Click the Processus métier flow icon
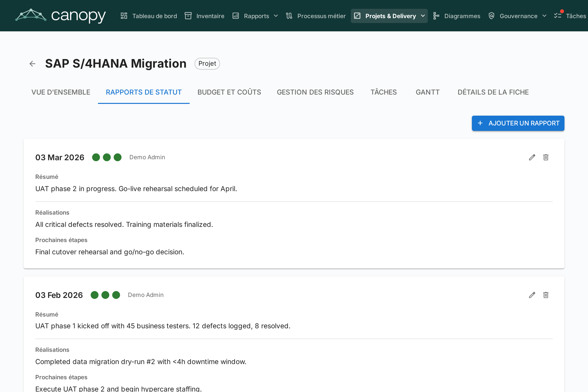Screen dimensions: 588x392 point(289,16)
